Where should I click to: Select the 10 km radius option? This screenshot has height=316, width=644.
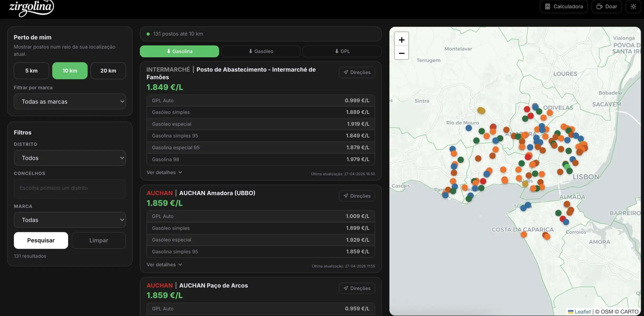point(70,71)
